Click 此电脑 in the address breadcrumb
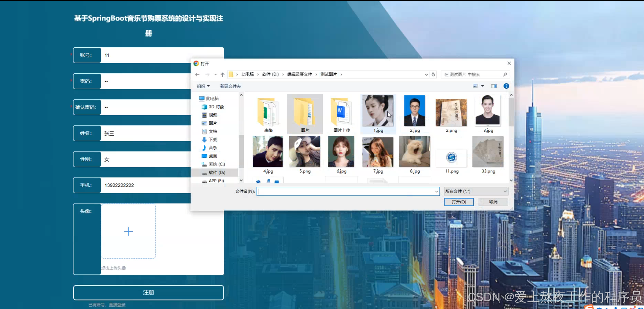 tap(247, 74)
